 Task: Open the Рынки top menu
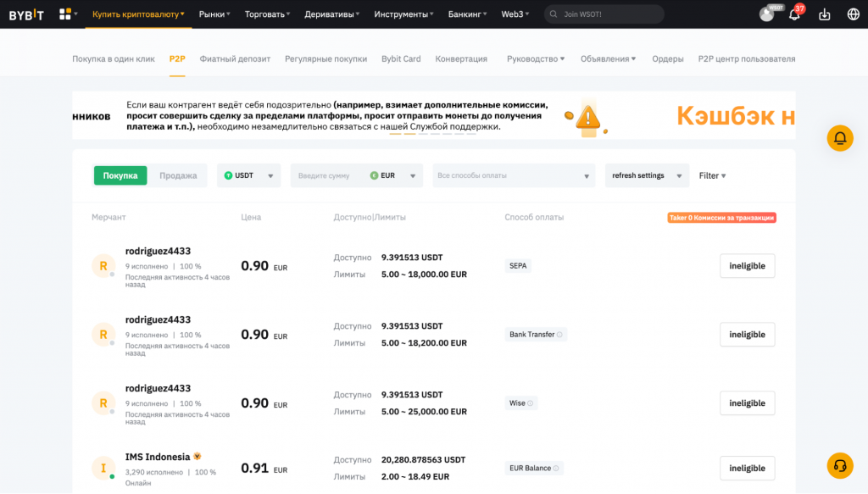214,14
